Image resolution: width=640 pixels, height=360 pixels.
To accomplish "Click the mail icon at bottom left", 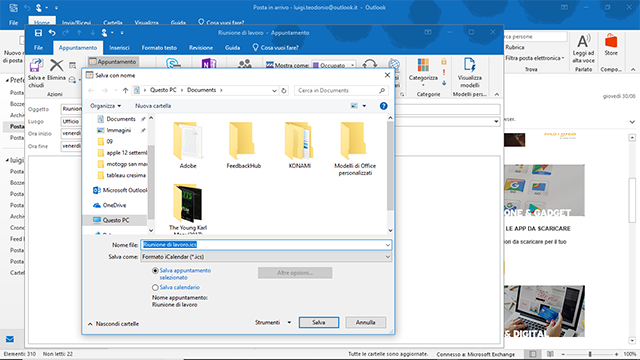I will (10, 339).
